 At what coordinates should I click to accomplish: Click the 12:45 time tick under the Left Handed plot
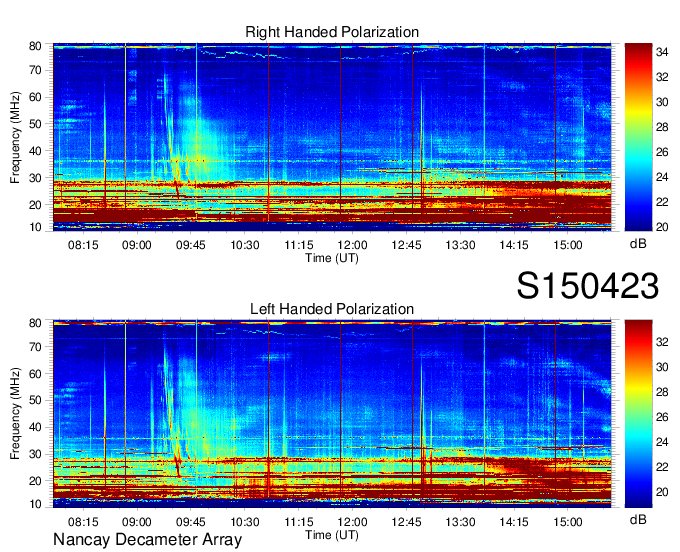pyautogui.click(x=406, y=522)
